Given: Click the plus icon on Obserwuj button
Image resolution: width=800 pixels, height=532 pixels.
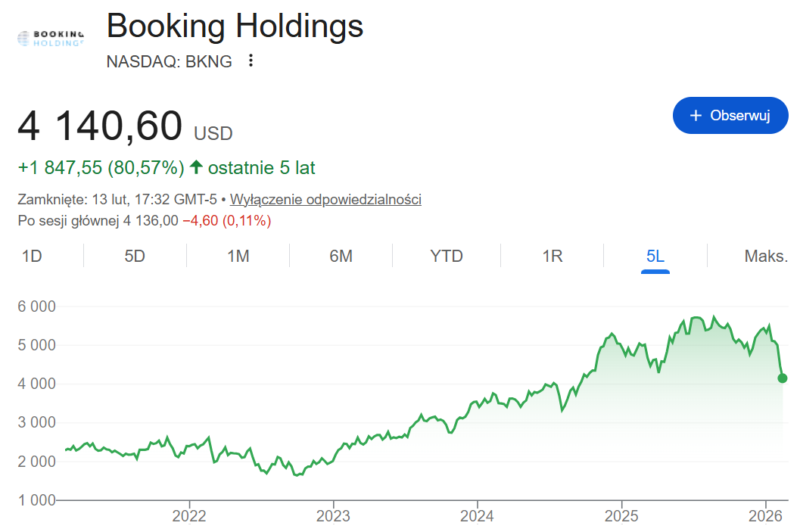Looking at the screenshot, I should tap(696, 116).
